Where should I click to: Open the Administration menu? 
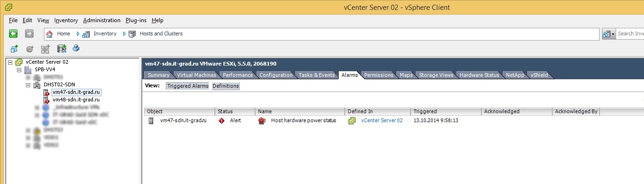tap(102, 20)
